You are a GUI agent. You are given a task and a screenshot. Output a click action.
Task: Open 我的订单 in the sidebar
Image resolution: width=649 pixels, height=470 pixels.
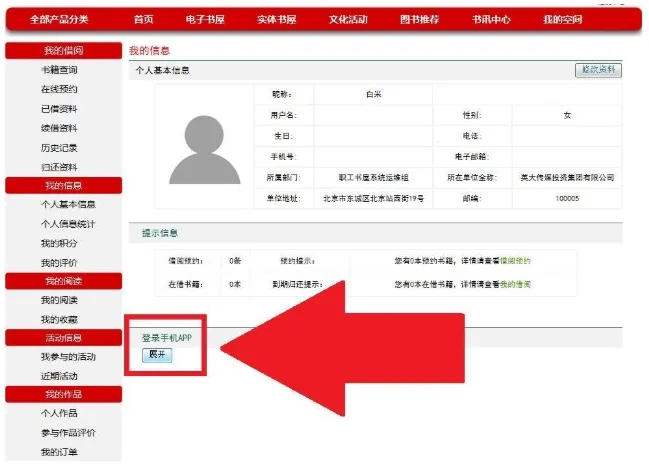(x=59, y=452)
